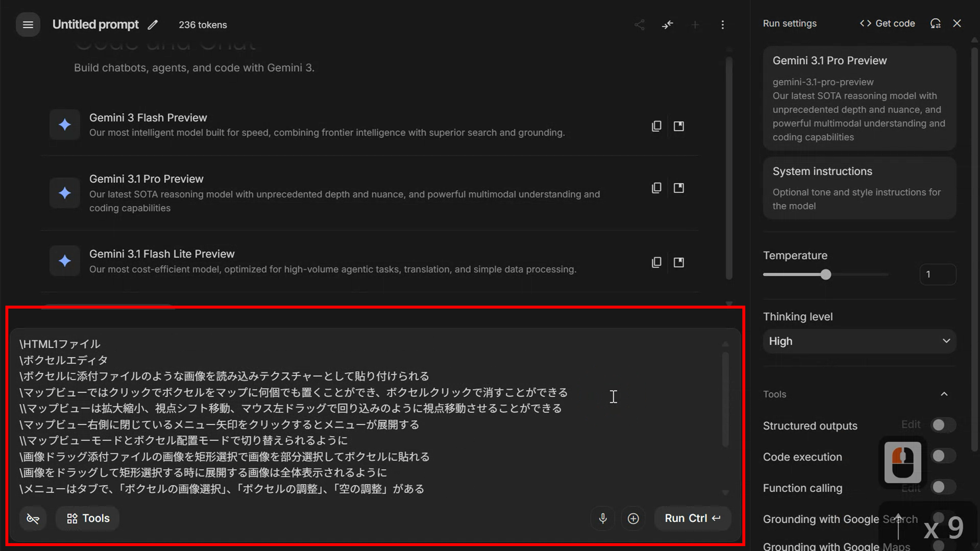Viewport: 980px width, 551px height.
Task: Select Gemini 3 Flash Preview model title
Action: [x=148, y=118]
